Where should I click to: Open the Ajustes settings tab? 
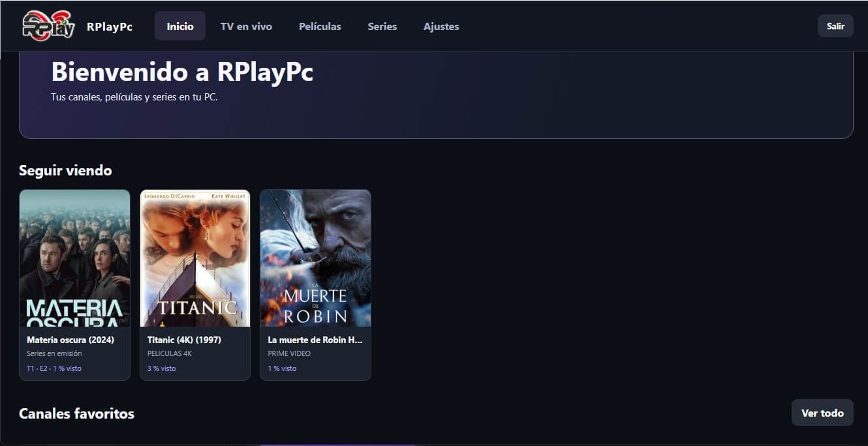(x=441, y=27)
